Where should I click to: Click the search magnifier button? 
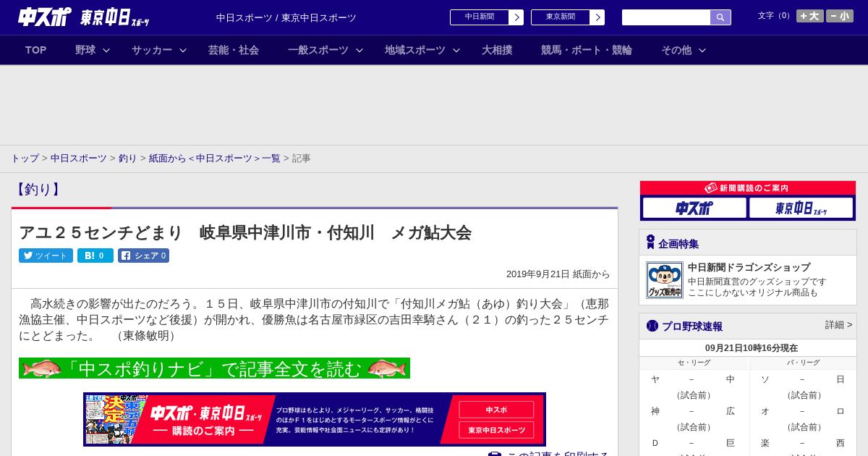click(x=720, y=17)
